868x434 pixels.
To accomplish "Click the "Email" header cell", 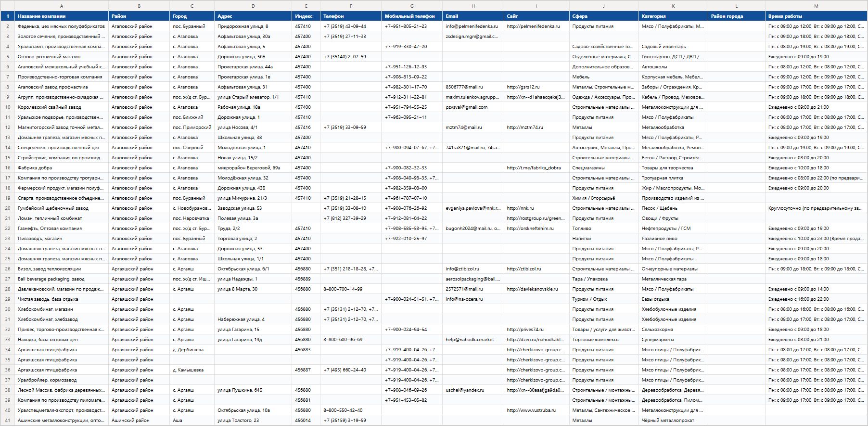I will point(473,16).
